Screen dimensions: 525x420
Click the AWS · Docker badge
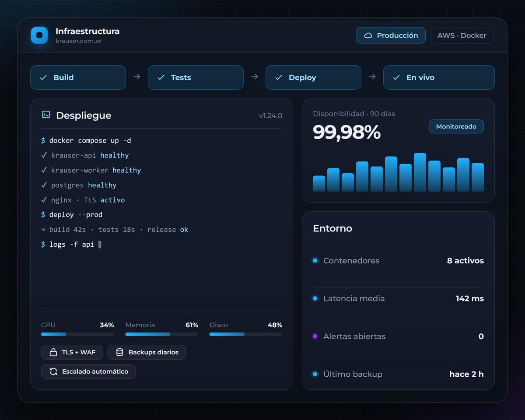(x=462, y=35)
